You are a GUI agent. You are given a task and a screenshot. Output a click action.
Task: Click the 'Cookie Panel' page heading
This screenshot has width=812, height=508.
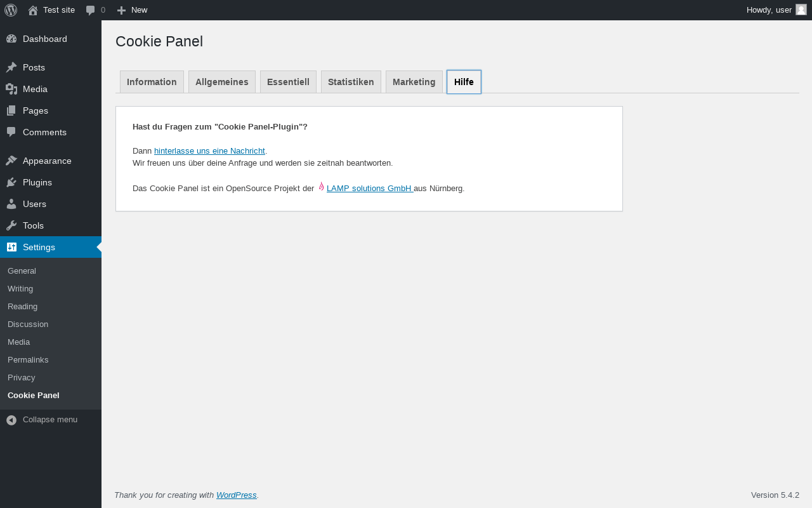[x=159, y=41]
